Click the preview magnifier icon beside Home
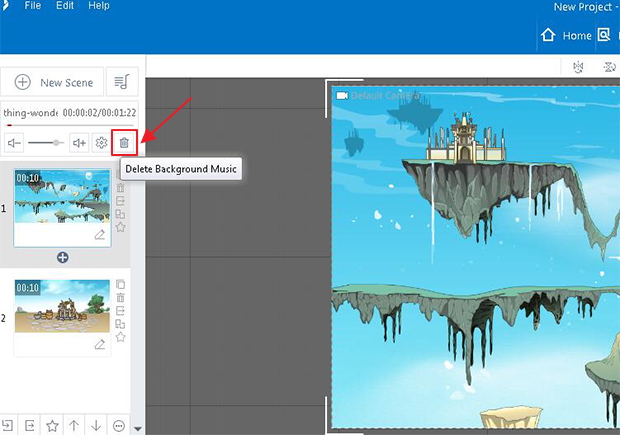The image size is (620, 436). click(x=604, y=35)
